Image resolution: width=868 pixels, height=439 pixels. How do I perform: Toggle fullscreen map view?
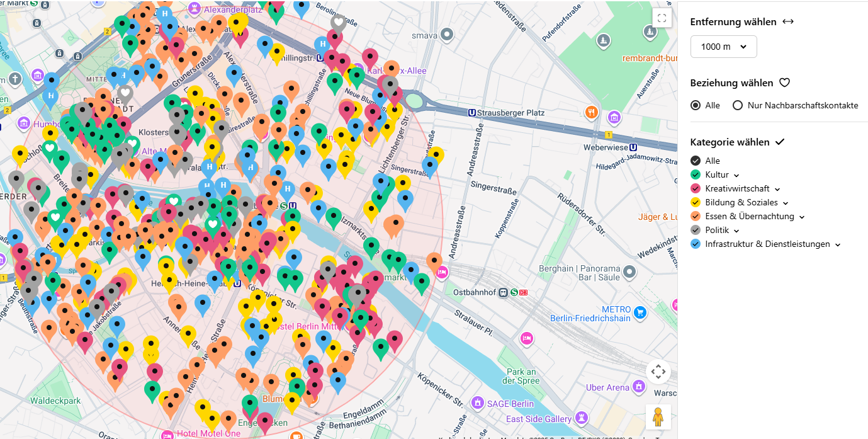(x=662, y=18)
